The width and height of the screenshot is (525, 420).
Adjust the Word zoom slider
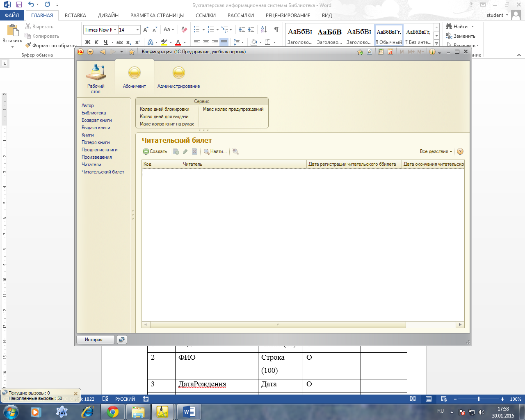click(478, 399)
